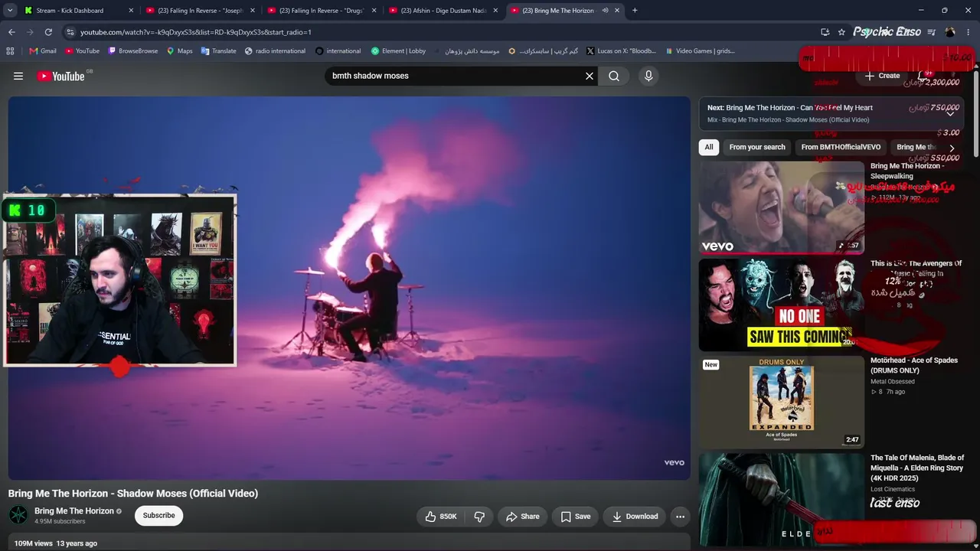The width and height of the screenshot is (980, 551).
Task: Open media controls icon in browser toolbar
Action: tap(931, 32)
